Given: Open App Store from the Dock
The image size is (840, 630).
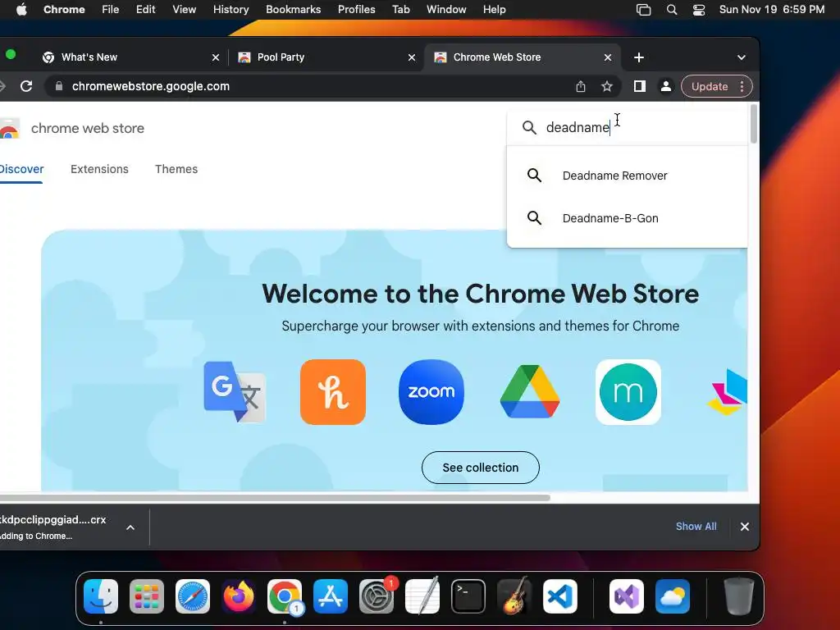Looking at the screenshot, I should pos(331,596).
